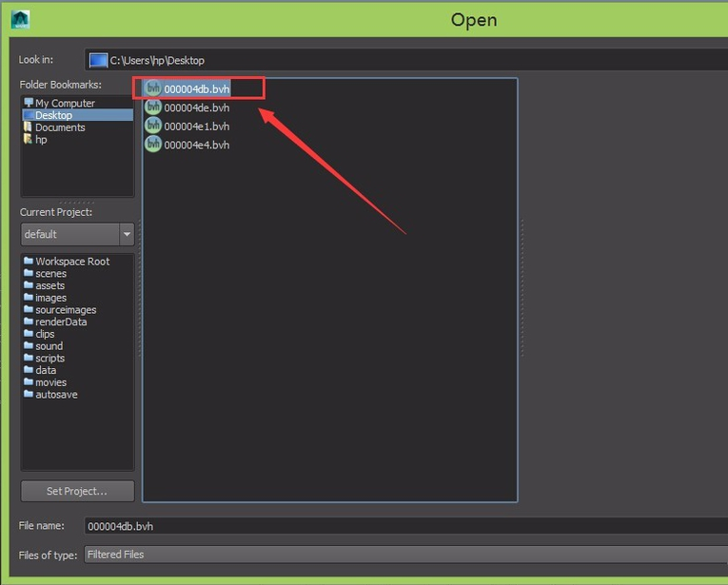Click the bvh icon of 000004db.bvh
Image resolution: width=728 pixels, height=585 pixels.
[x=153, y=88]
